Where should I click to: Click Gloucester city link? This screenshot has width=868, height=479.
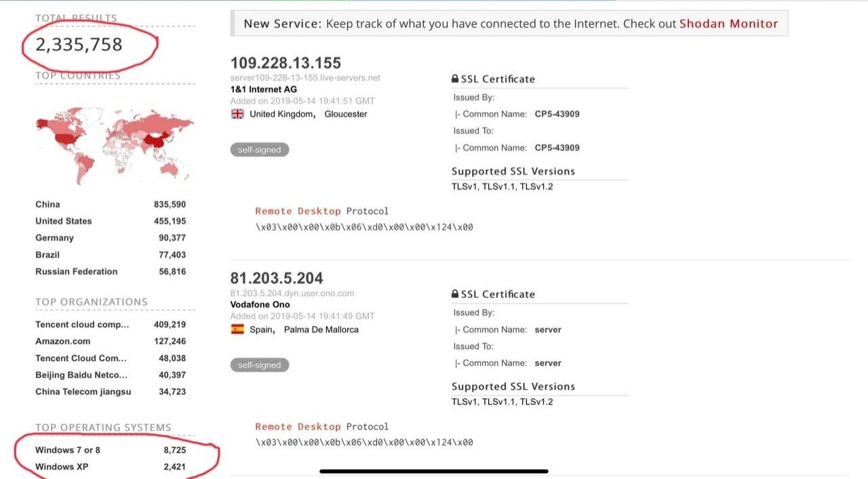pyautogui.click(x=345, y=114)
